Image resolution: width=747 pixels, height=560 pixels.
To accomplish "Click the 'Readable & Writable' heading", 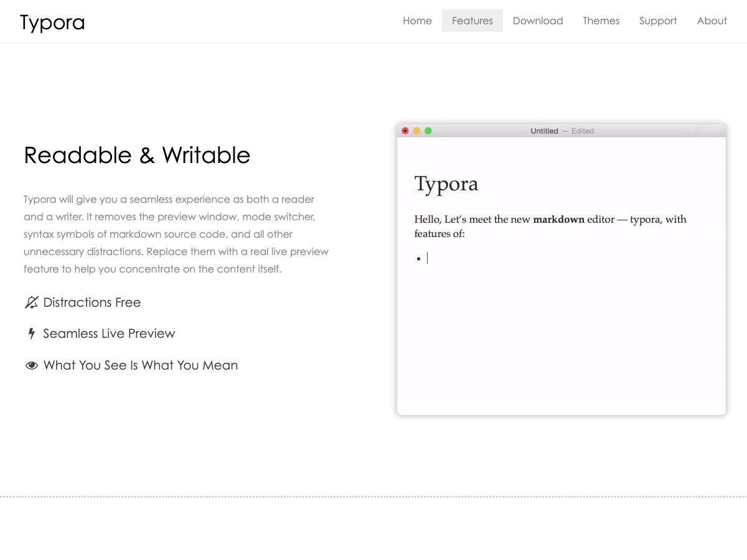I will [x=137, y=155].
